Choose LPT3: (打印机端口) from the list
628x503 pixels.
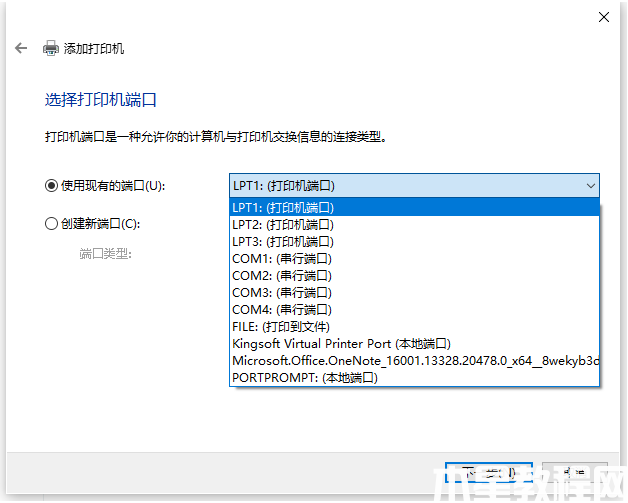click(414, 241)
